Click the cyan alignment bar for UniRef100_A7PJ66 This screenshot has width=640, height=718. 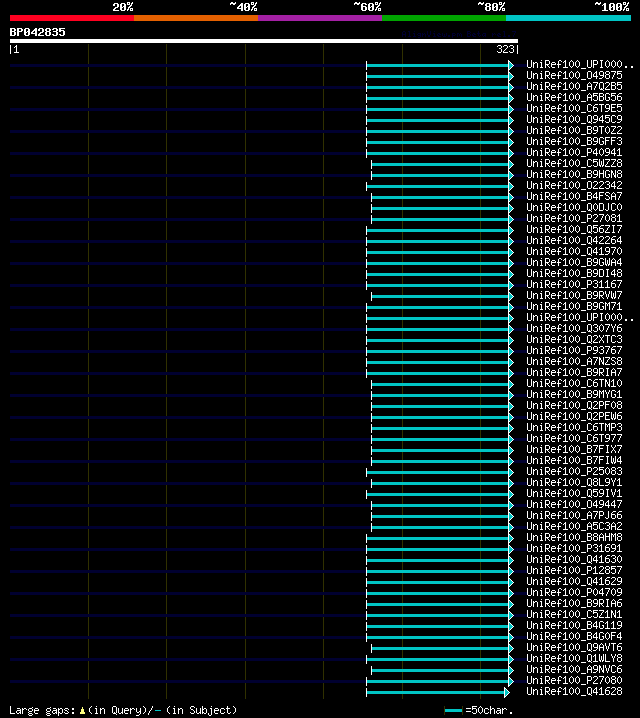442,517
